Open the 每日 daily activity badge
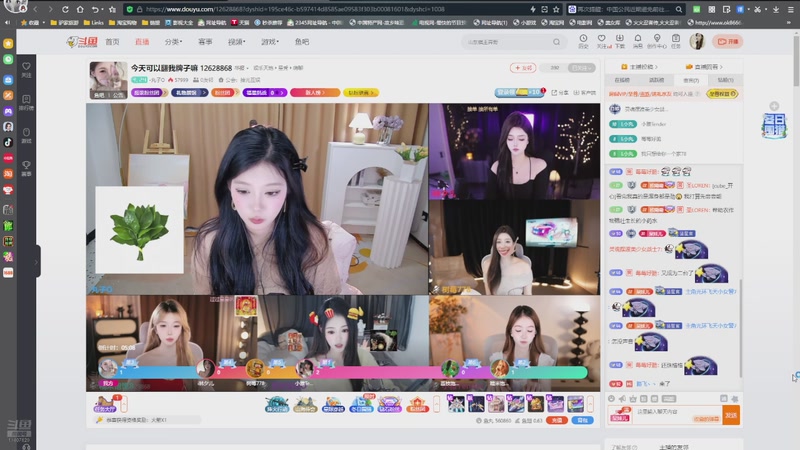The width and height of the screenshot is (800, 450). coord(774,126)
